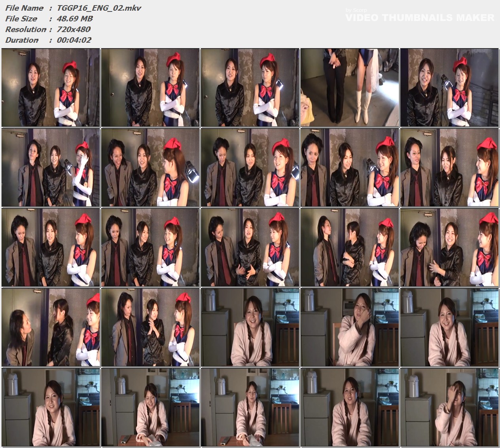Click the file name TGGP16_ENG_02.mkv
The width and height of the screenshot is (500, 448).
pyautogui.click(x=99, y=8)
